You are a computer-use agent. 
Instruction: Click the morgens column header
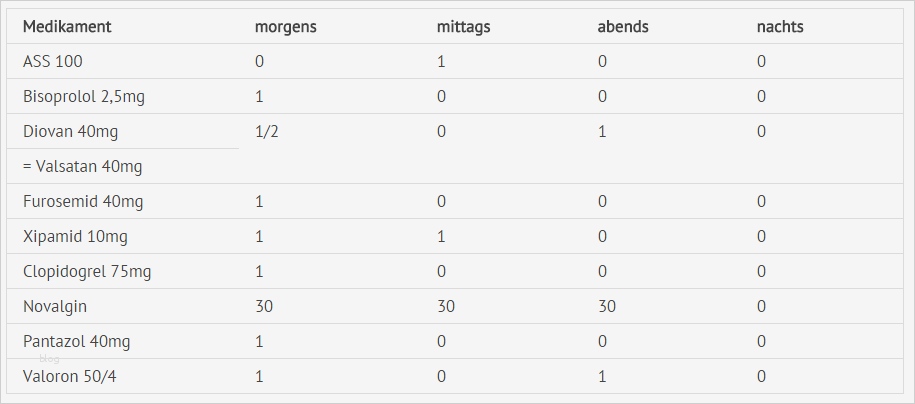pyautogui.click(x=286, y=27)
